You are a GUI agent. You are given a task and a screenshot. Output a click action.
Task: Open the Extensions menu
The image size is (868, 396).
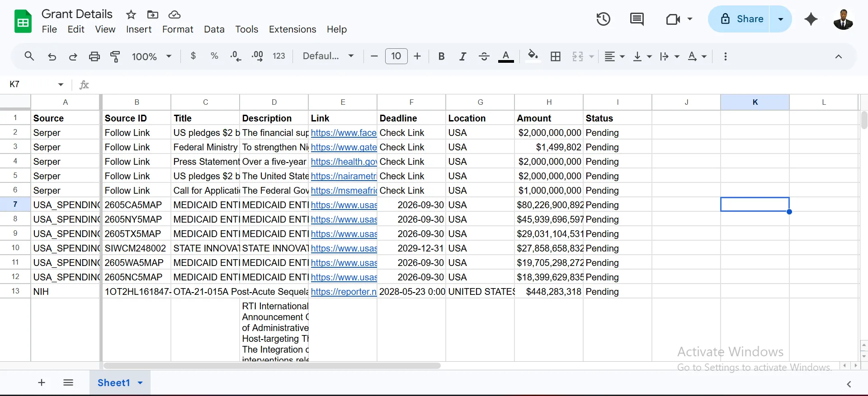pyautogui.click(x=292, y=29)
